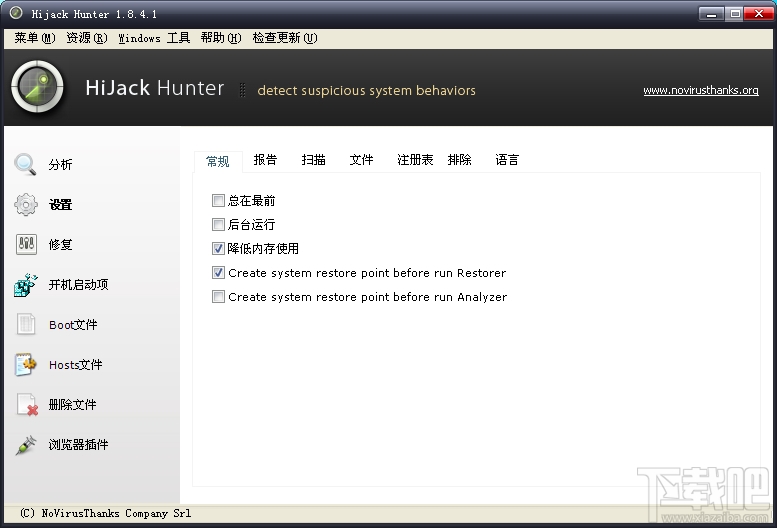The height and width of the screenshot is (528, 777).
Task: Enable the 后台运行 checkbox
Action: tap(218, 224)
